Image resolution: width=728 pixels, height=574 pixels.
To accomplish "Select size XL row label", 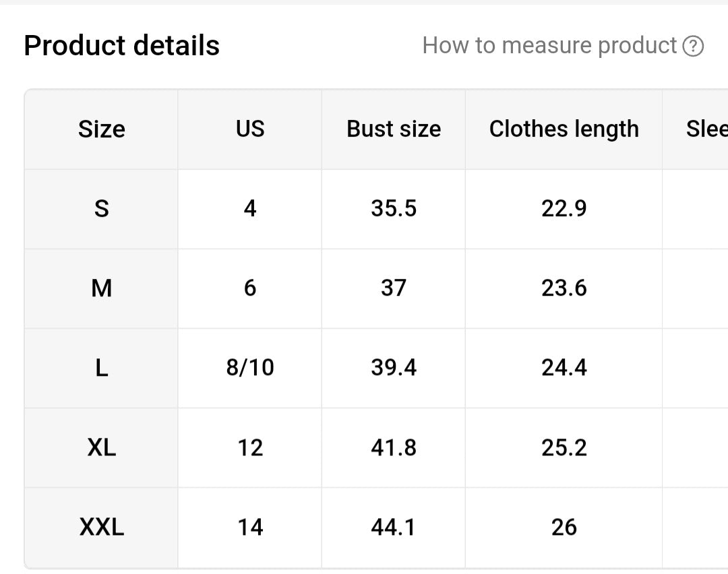I will [x=101, y=447].
